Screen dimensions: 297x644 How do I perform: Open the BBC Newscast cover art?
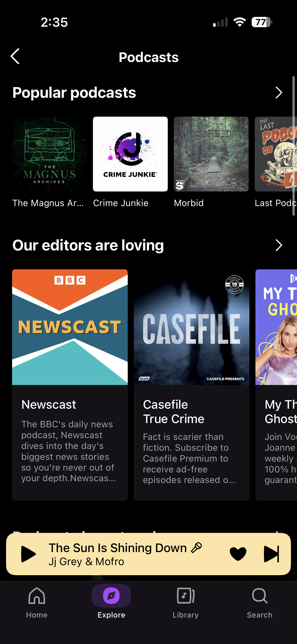pos(70,327)
